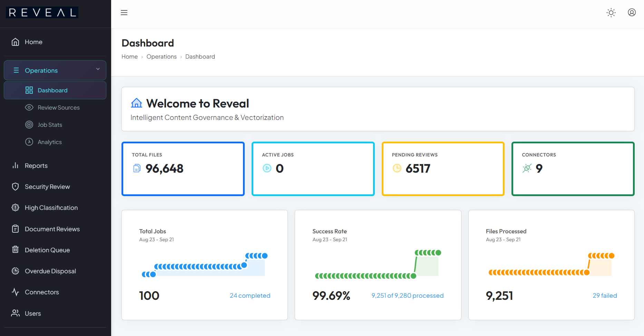This screenshot has height=336, width=644.
Task: Click '9,251 of 9,280 processed' text
Action: click(x=408, y=296)
